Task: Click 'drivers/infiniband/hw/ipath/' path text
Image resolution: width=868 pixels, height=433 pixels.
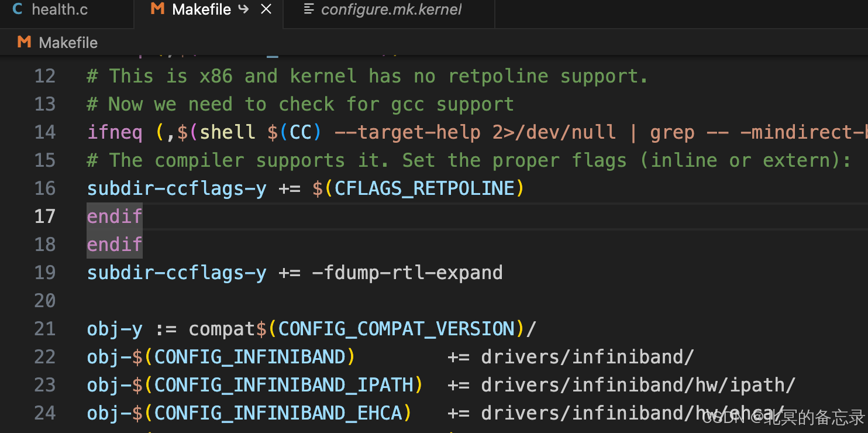Action: [638, 385]
